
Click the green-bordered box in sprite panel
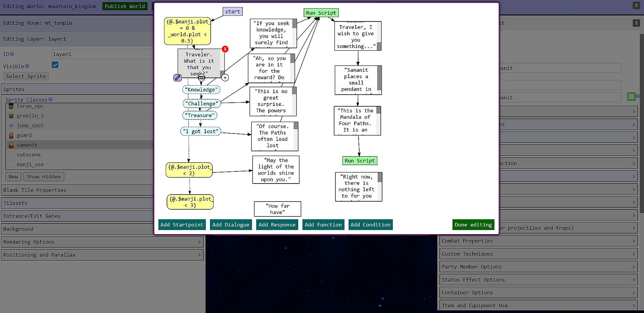631,97
